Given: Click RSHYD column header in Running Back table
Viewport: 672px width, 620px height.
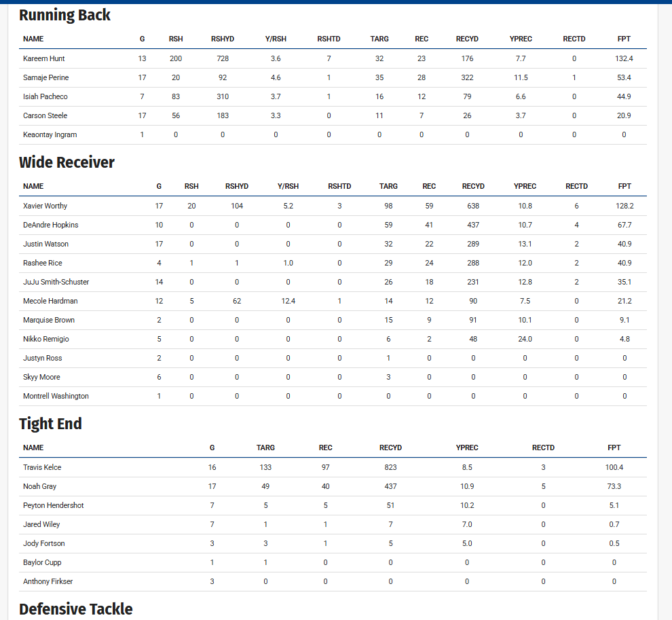Looking at the screenshot, I should pyautogui.click(x=223, y=39).
